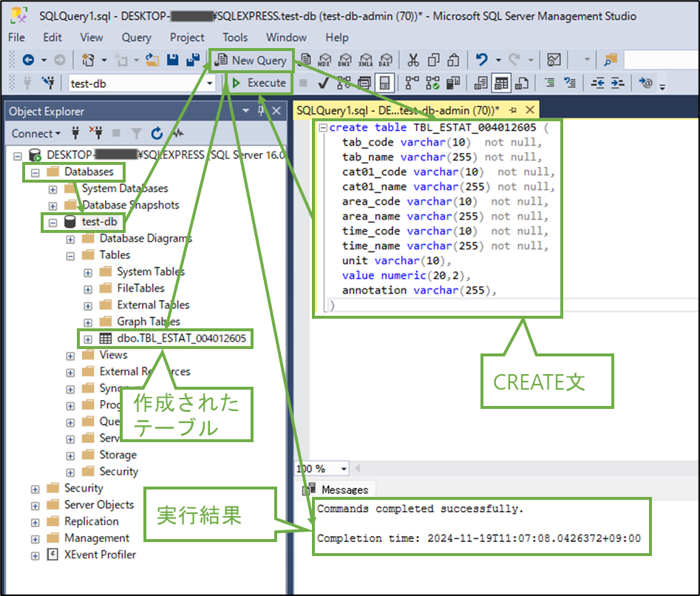Select Results to File output mode
Screen dimensions: 700x596
click(521, 83)
